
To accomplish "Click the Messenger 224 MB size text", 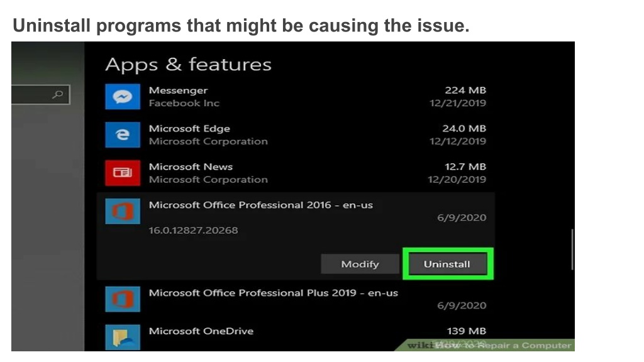I will coord(465,90).
